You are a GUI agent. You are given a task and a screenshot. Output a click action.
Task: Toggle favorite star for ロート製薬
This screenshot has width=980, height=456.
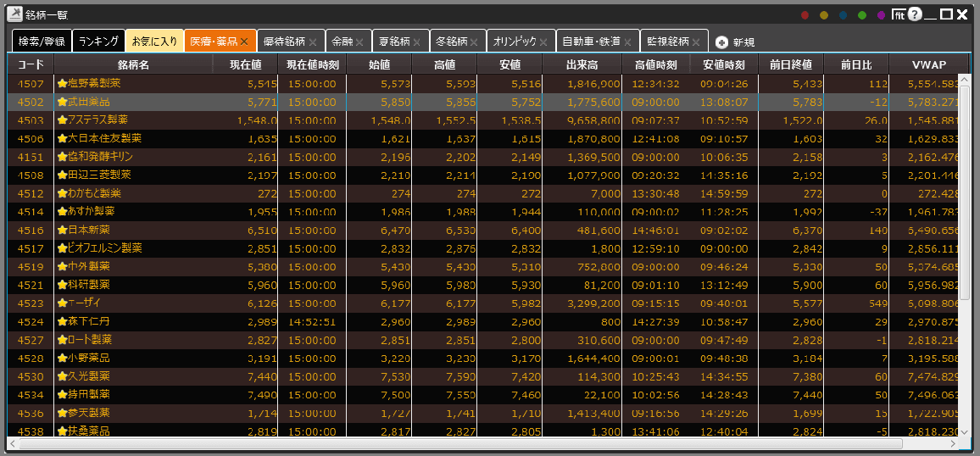[62, 340]
